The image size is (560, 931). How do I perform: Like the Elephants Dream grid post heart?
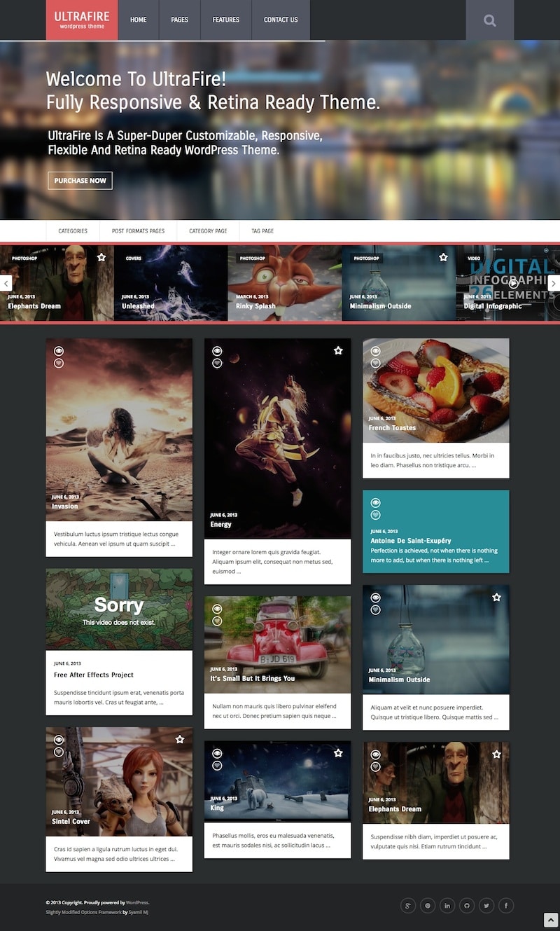(x=376, y=766)
